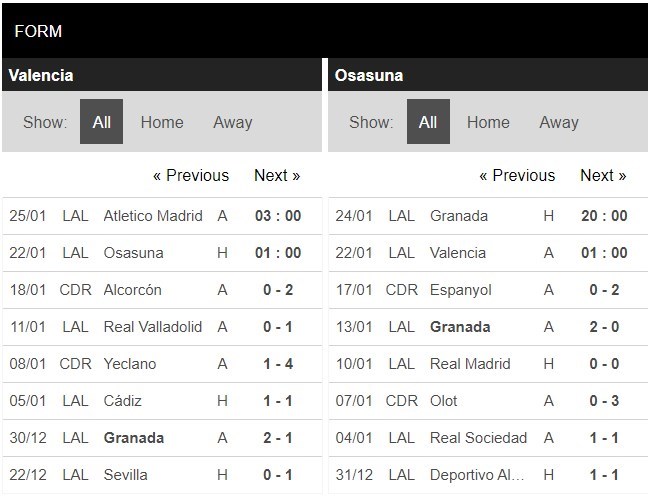
Task: Switch Osasuna form to Home matches
Action: point(488,122)
